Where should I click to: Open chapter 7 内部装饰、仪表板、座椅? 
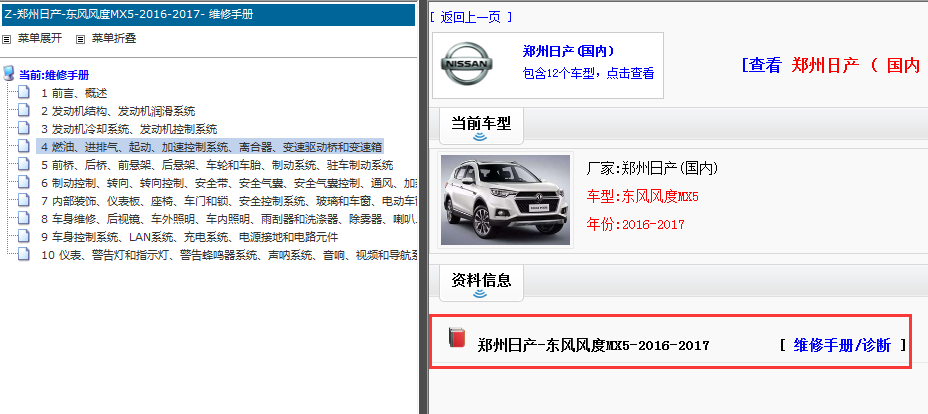click(x=230, y=201)
